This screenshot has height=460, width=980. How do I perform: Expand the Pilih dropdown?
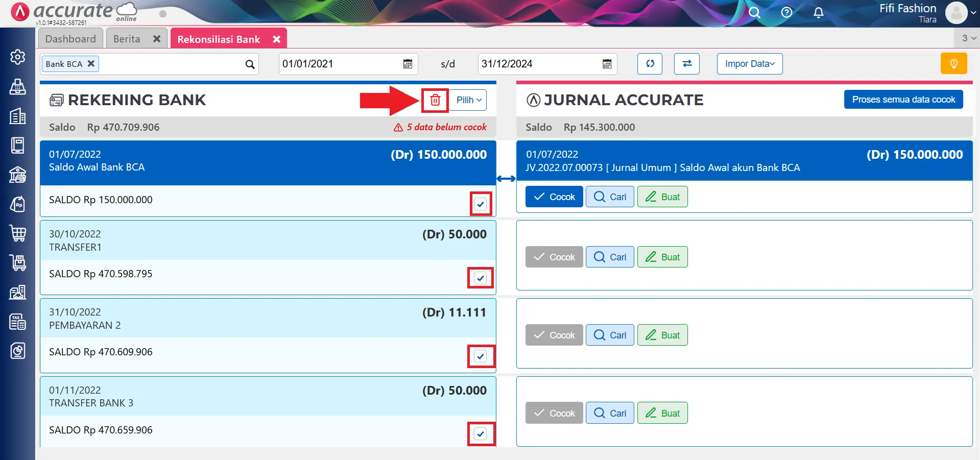click(468, 100)
